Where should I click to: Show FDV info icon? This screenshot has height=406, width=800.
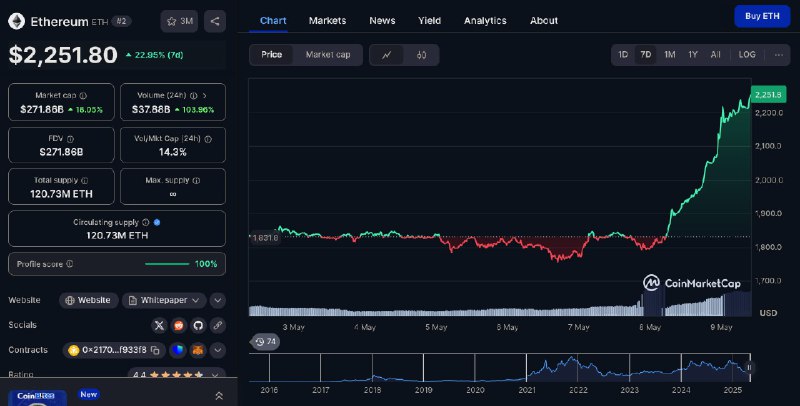[x=70, y=139]
